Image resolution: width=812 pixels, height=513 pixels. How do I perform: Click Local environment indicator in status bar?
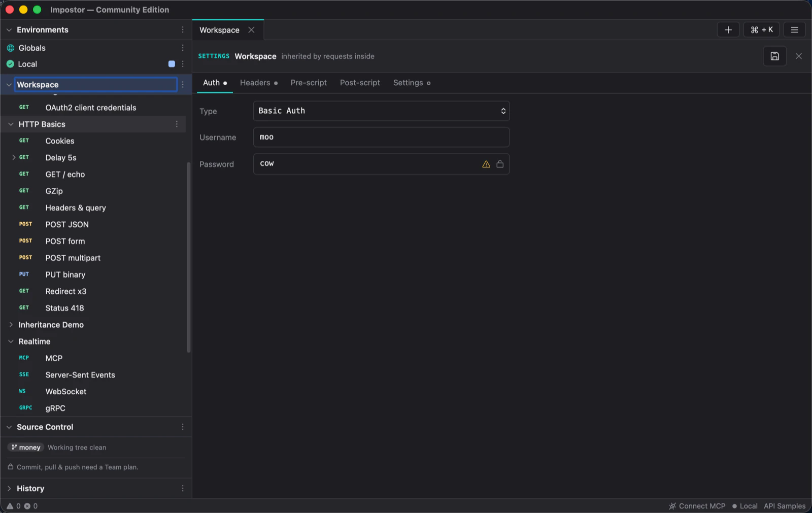(745, 506)
